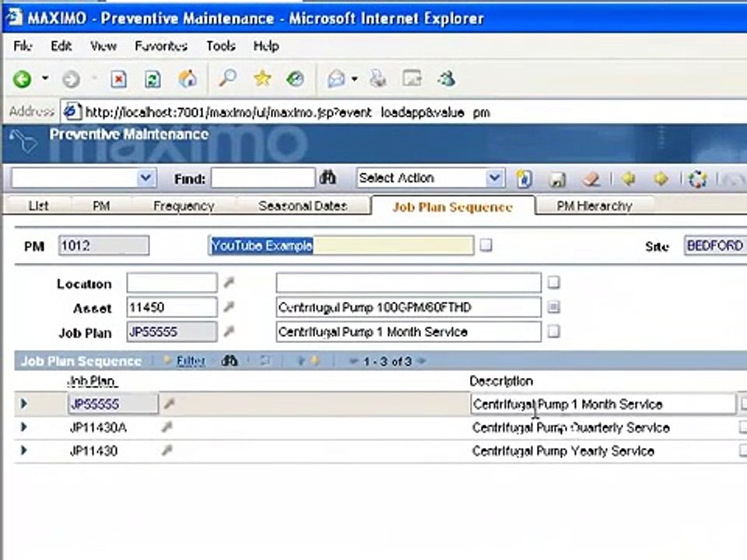Open the Help menu
The height and width of the screenshot is (560, 747).
coord(266,46)
